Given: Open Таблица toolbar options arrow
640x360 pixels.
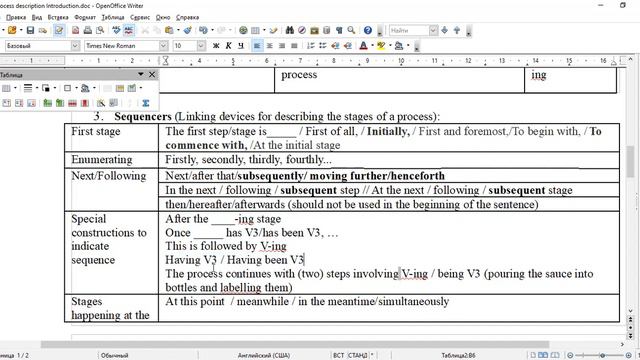Looking at the screenshot, I should (x=141, y=74).
